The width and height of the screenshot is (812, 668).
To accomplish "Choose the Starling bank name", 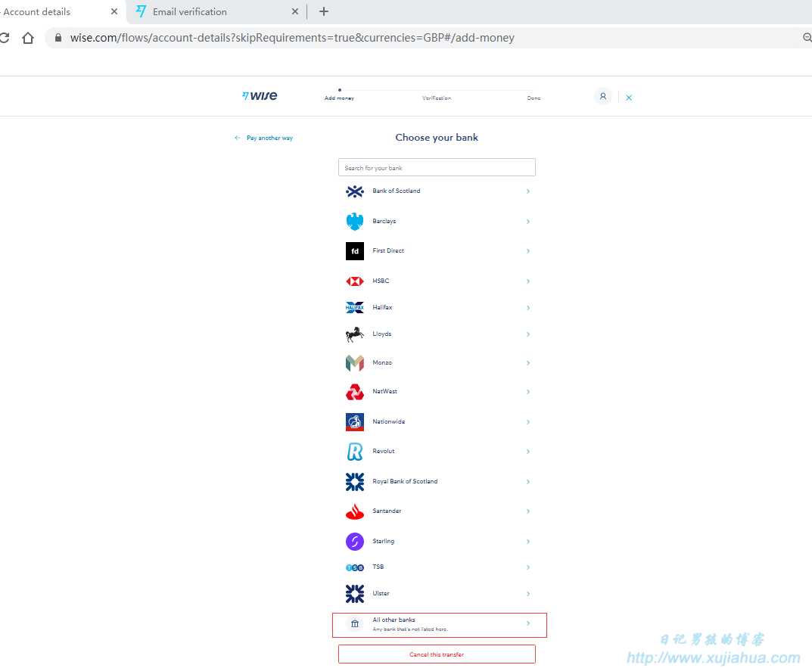I will pos(384,541).
